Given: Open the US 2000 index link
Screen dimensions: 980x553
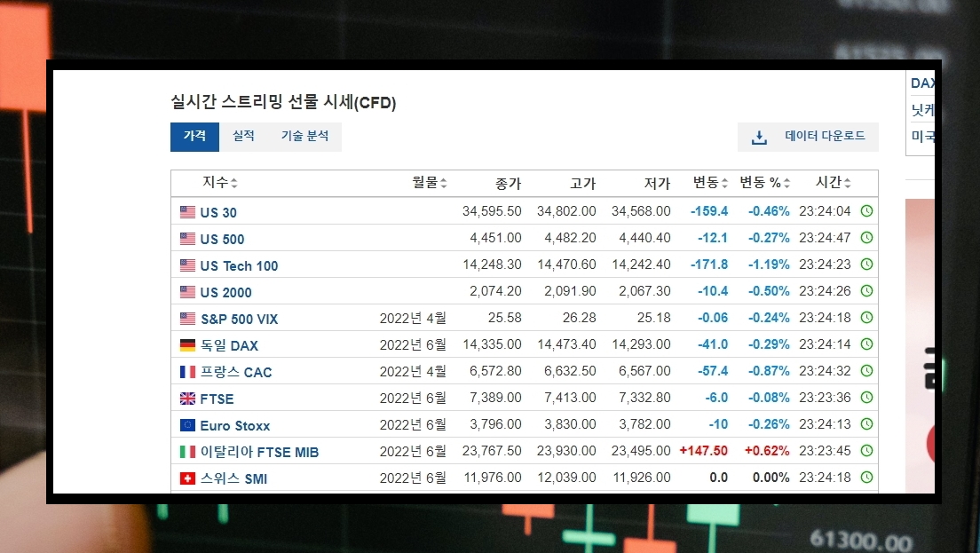Looking at the screenshot, I should click(x=225, y=292).
